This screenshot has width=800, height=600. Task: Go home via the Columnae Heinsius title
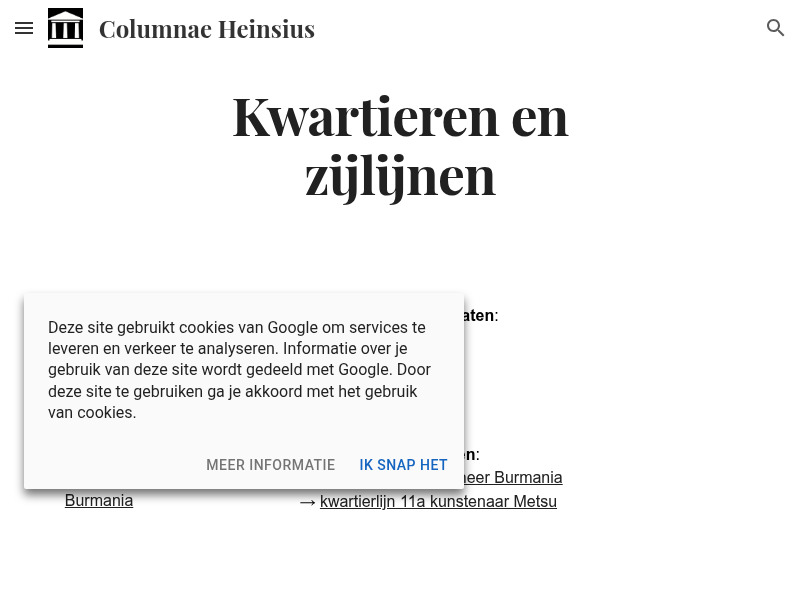point(207,28)
